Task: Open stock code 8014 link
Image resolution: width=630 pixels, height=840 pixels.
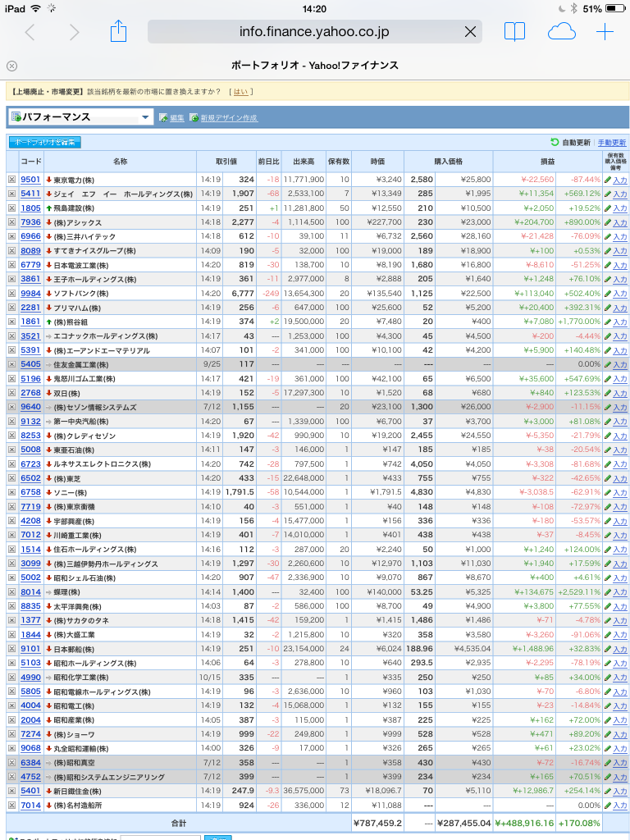Action: tap(30, 591)
